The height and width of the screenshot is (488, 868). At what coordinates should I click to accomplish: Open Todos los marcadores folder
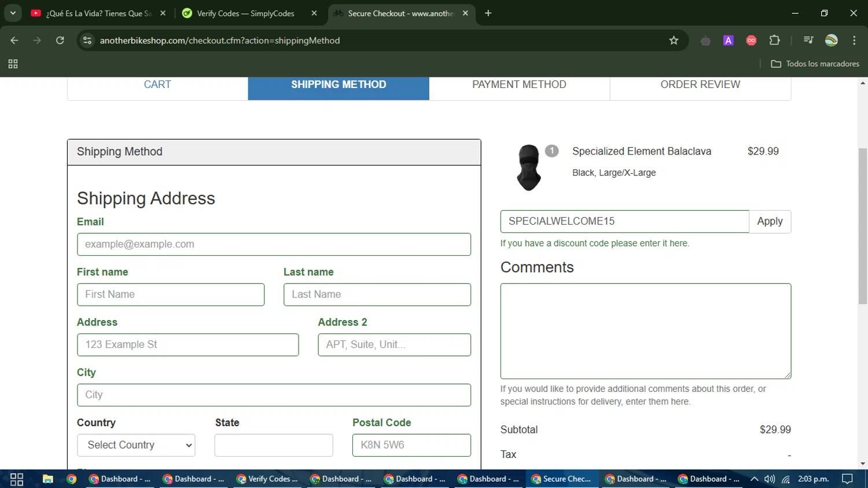pos(815,64)
